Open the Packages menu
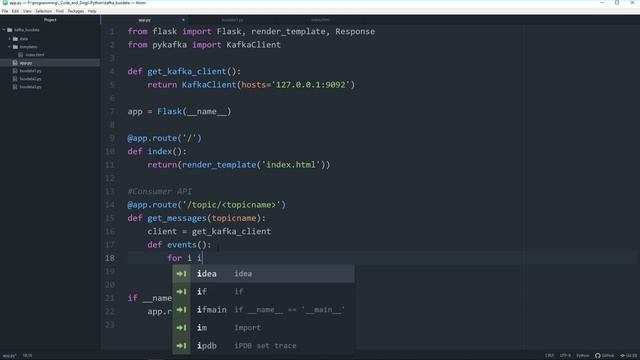Screen dimensions: 640x360 click(76, 11)
